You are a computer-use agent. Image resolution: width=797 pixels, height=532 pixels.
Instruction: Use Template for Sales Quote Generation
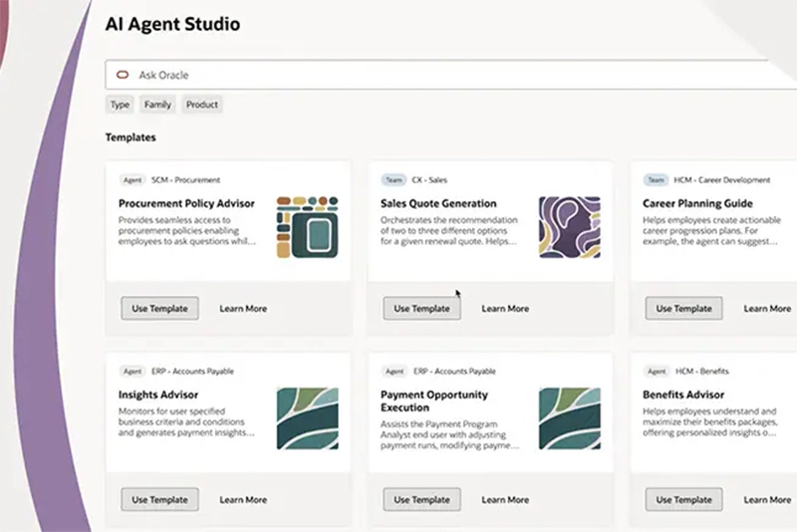click(421, 309)
